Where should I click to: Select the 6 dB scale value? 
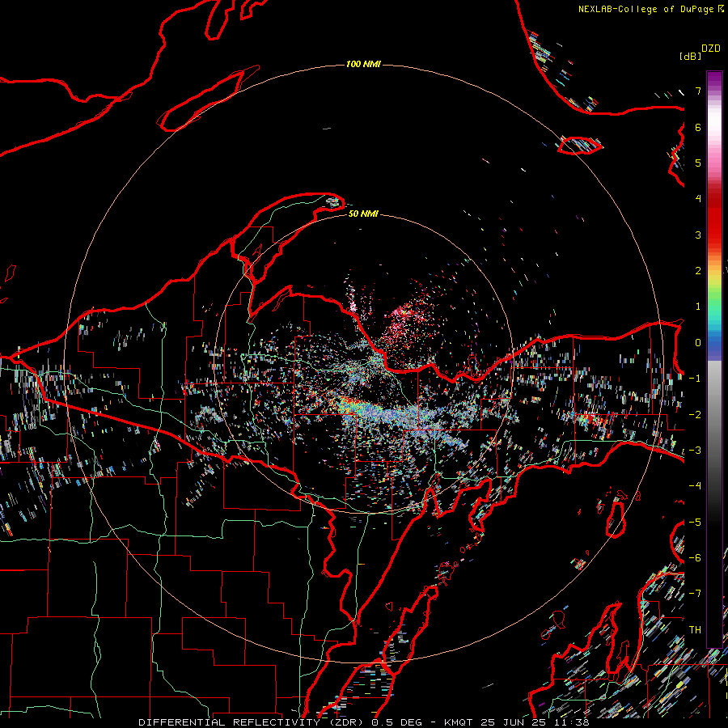point(698,127)
